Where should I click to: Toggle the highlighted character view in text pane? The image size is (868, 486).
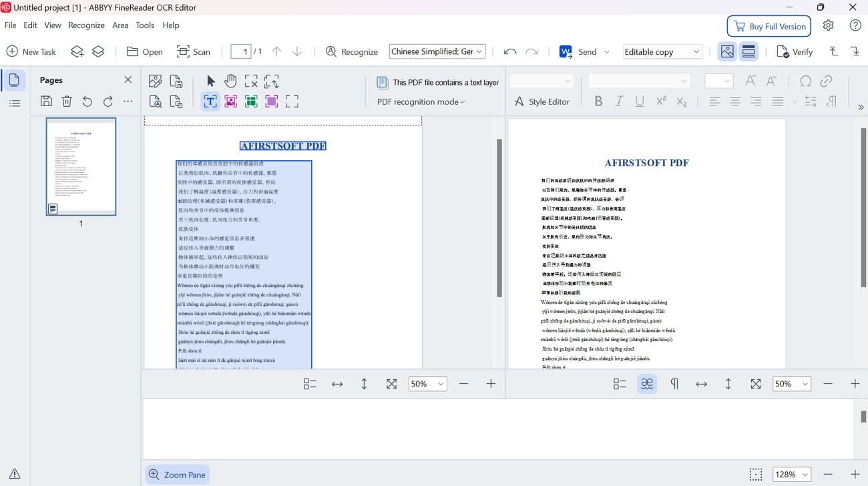[x=647, y=384]
